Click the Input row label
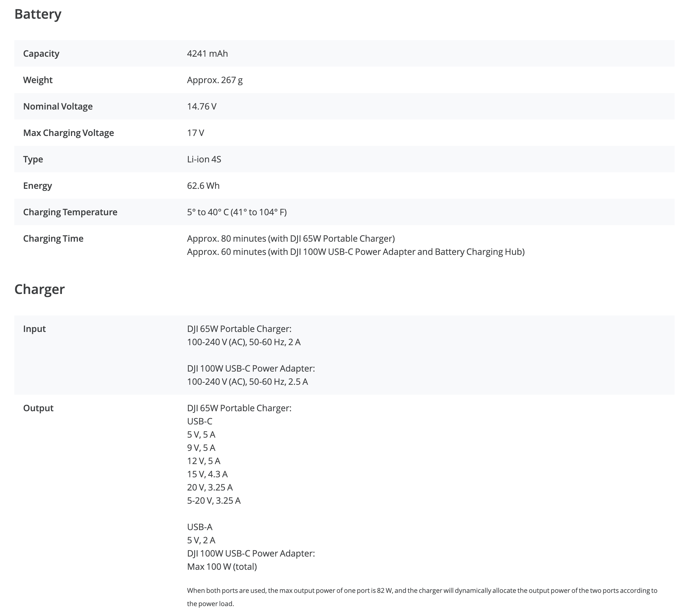The height and width of the screenshot is (616, 679). (34, 329)
